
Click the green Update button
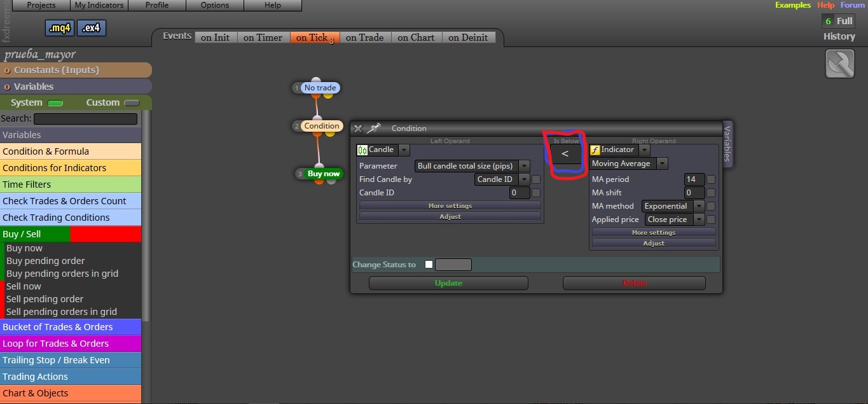(448, 283)
